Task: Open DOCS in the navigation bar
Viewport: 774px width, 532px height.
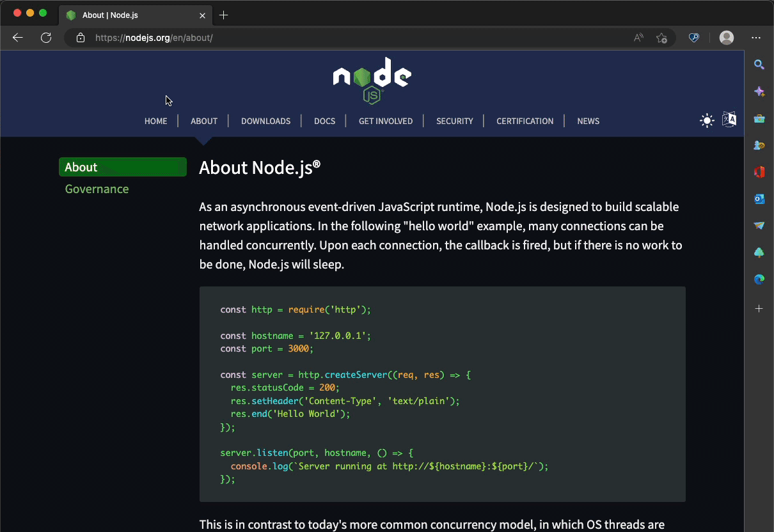Action: tap(324, 121)
